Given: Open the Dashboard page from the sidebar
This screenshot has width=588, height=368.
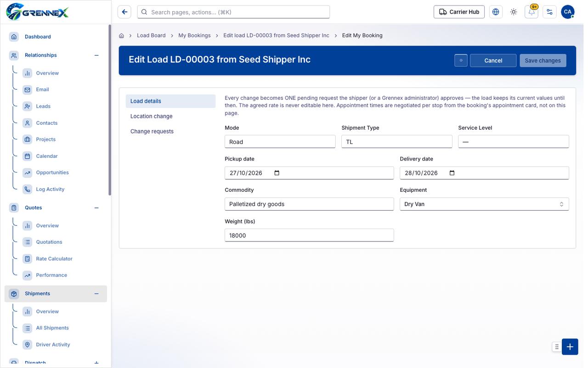Looking at the screenshot, I should 38,37.
